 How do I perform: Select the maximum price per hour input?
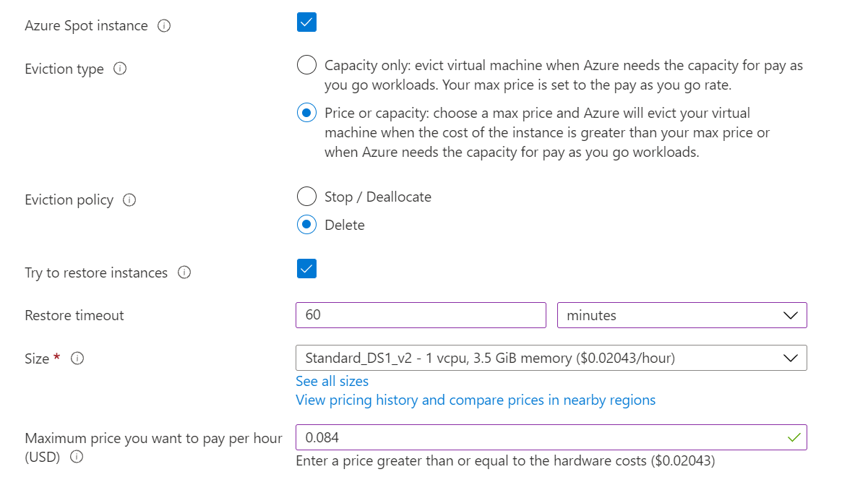(x=506, y=437)
